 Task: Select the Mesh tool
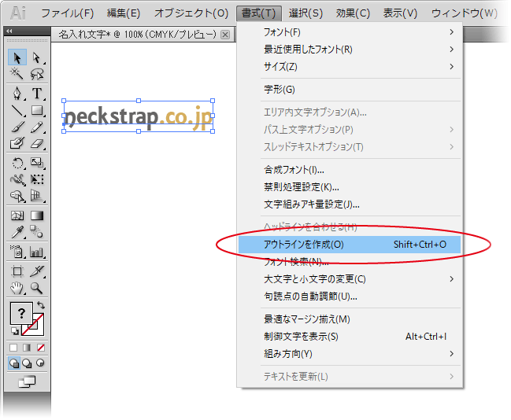(x=17, y=216)
